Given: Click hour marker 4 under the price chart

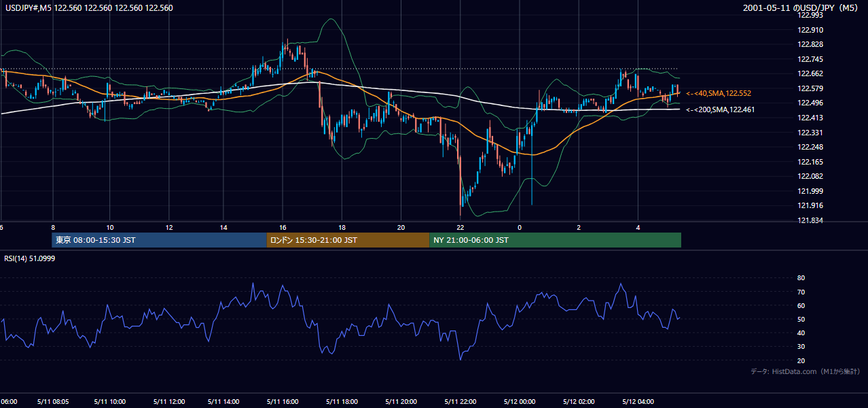Looking at the screenshot, I should (638, 227).
